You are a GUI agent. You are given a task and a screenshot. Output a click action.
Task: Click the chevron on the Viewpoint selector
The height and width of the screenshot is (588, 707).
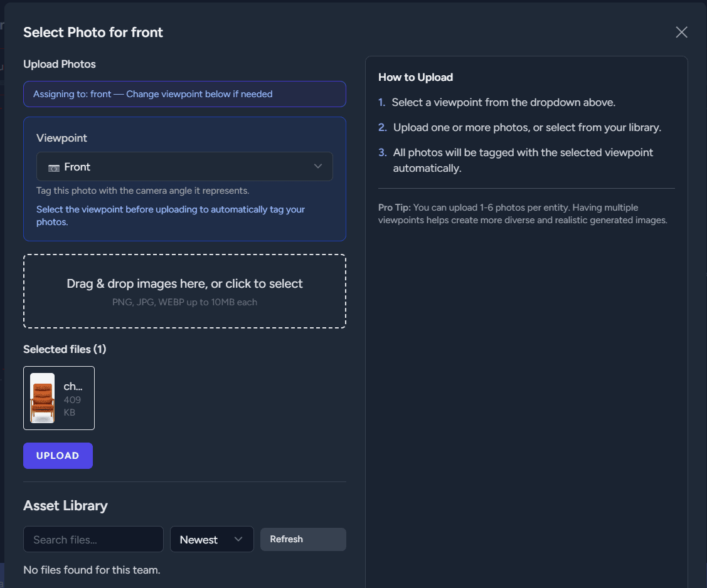coord(317,167)
